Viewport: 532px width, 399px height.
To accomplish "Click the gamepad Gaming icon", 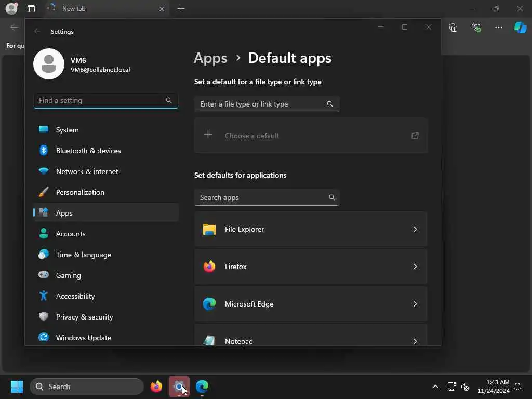I will coord(44,274).
